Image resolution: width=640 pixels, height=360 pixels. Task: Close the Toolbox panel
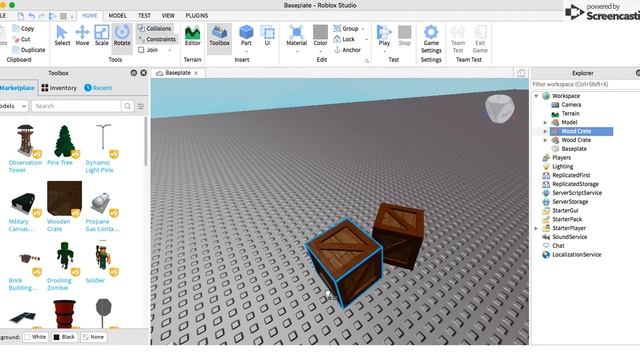pyautogui.click(x=143, y=73)
